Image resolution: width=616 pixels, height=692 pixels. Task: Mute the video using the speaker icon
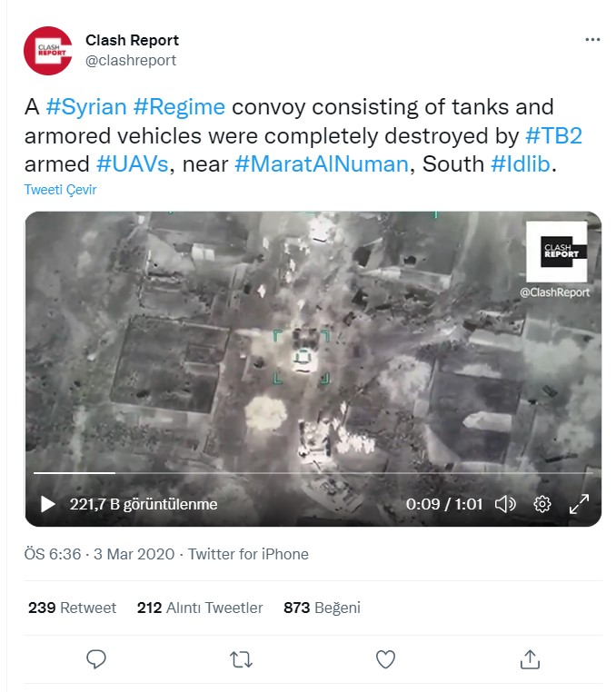[505, 504]
